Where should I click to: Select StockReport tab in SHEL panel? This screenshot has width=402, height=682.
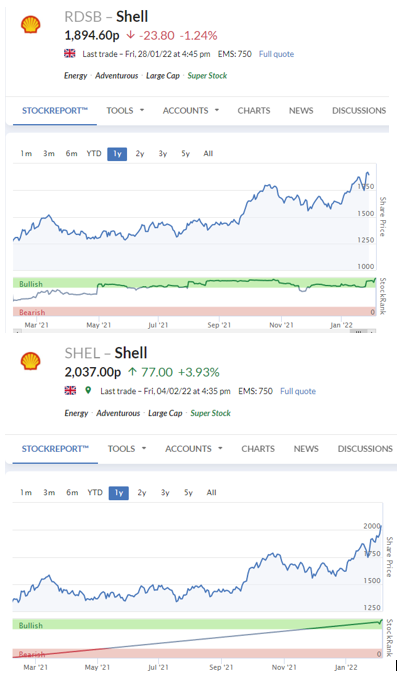[x=55, y=448]
